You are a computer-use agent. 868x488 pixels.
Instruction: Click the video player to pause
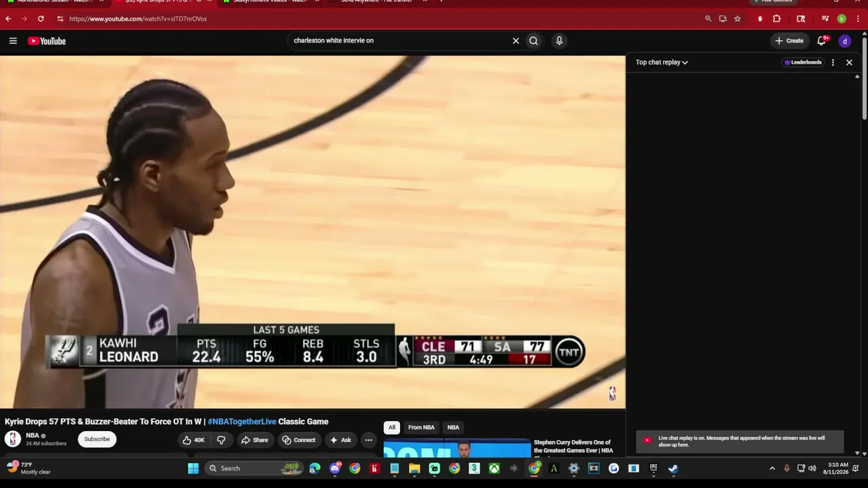click(313, 232)
